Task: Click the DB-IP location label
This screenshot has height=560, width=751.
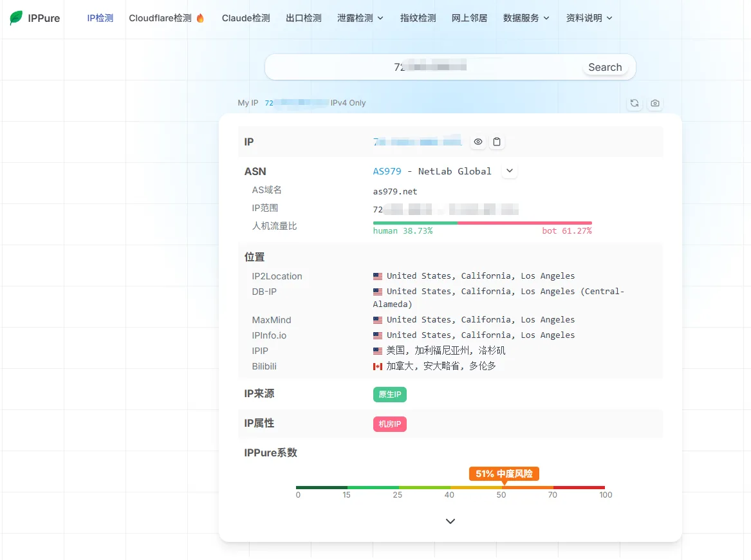Action: (x=264, y=292)
